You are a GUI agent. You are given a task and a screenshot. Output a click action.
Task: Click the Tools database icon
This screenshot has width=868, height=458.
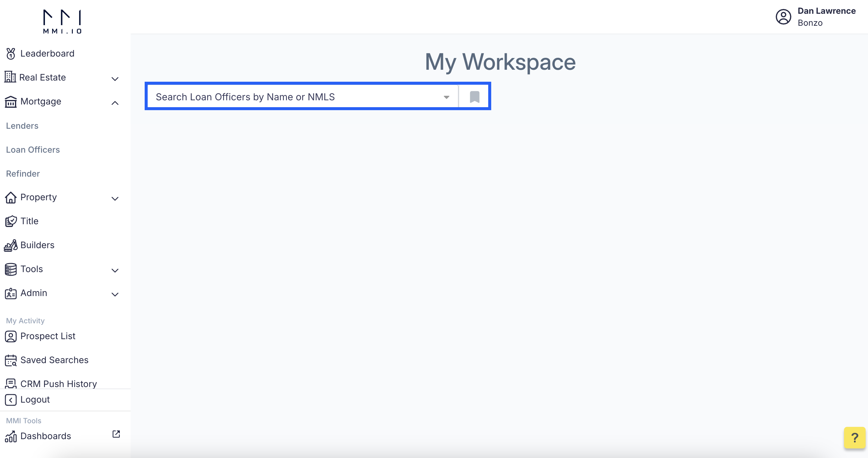pos(11,269)
